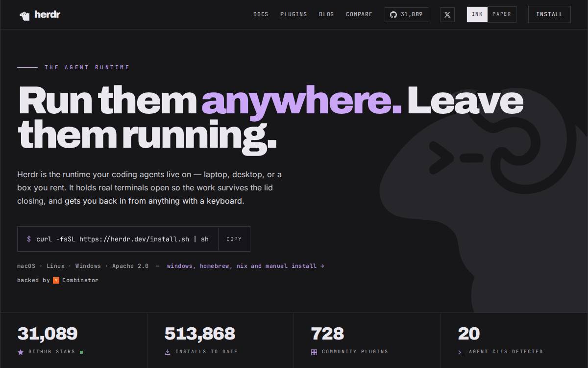
Task: Click the 'Linux' platform text
Action: point(56,266)
